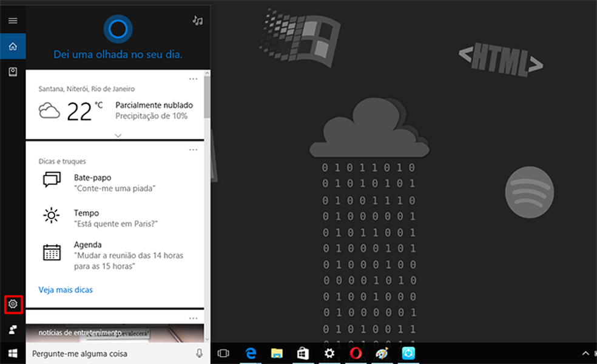Image resolution: width=597 pixels, height=364 pixels.
Task: Open options menu on Dicas e truques card
Action: [194, 149]
